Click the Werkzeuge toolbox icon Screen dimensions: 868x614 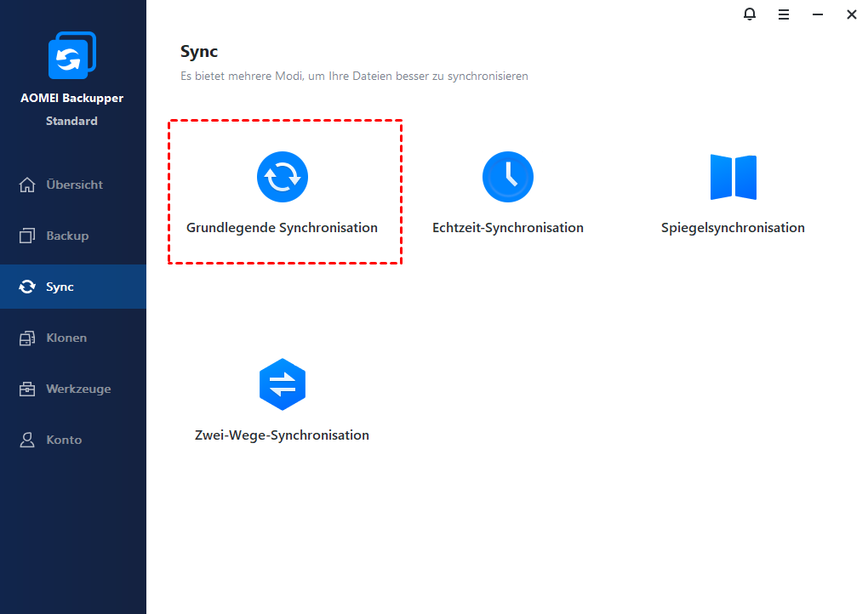tap(27, 389)
